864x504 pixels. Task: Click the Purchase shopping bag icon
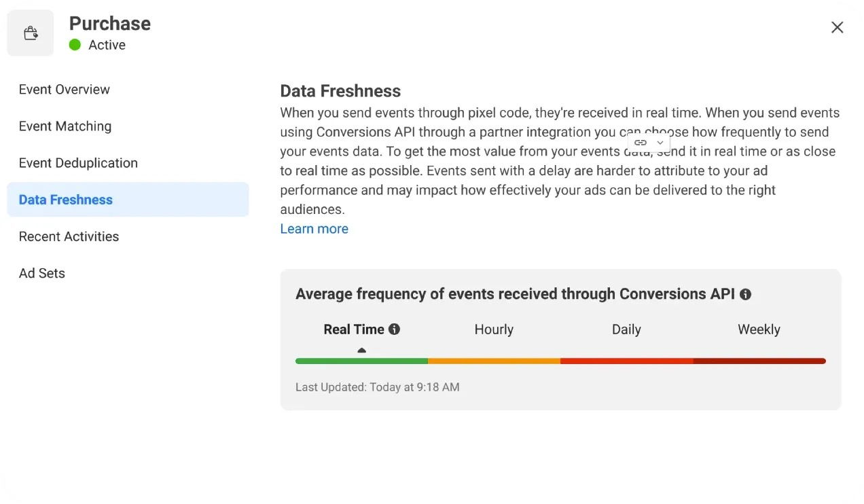(x=31, y=33)
